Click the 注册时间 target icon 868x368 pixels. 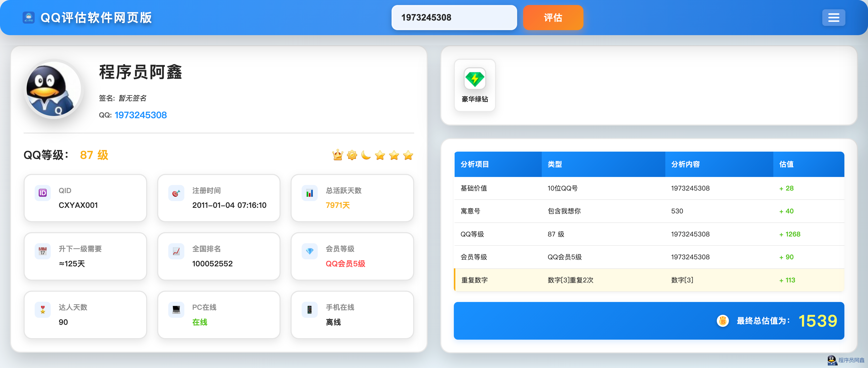coord(176,193)
